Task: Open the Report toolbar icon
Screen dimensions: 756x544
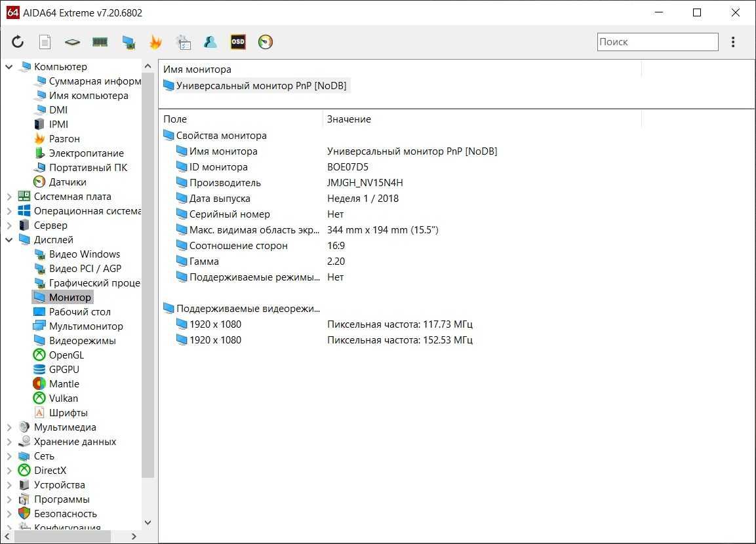Action: click(x=45, y=42)
